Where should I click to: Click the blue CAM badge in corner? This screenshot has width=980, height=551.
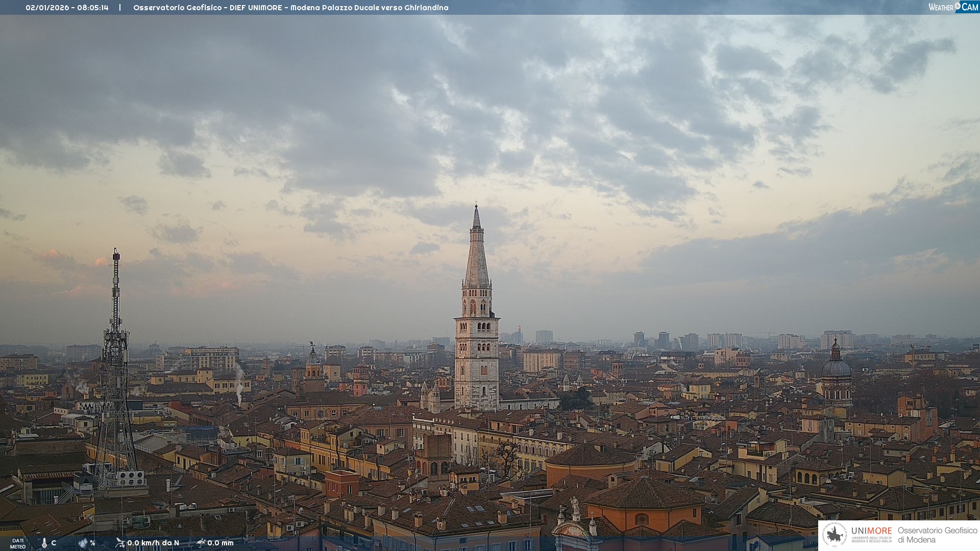pos(970,7)
